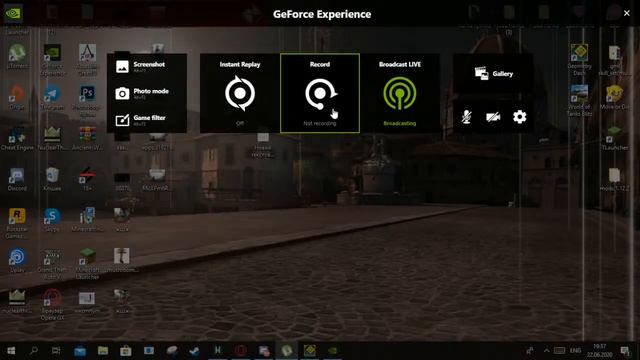This screenshot has width=640, height=360.
Task: Select the Minecraft Launcher desktop shortcut
Action: coord(87,264)
